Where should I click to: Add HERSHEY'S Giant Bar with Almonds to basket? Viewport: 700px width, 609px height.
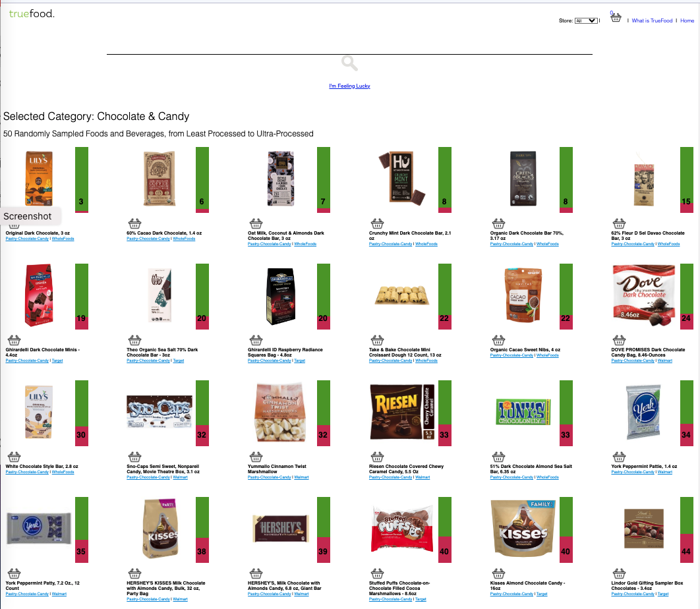click(x=256, y=573)
